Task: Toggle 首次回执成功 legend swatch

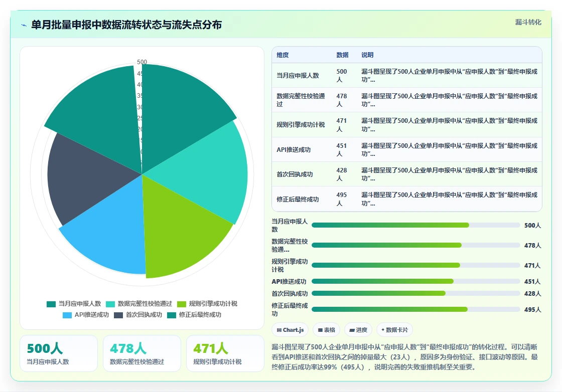Action: click(x=118, y=315)
